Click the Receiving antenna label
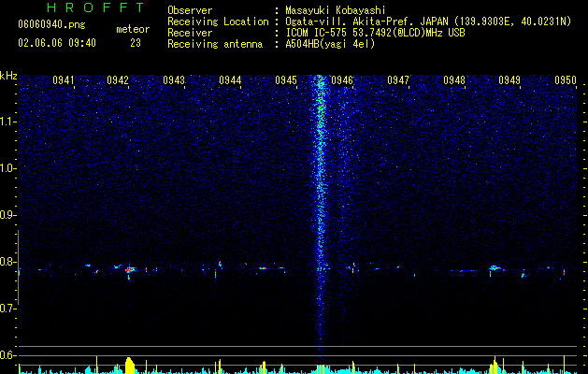Screen dimensions: 588x374 pos(215,44)
